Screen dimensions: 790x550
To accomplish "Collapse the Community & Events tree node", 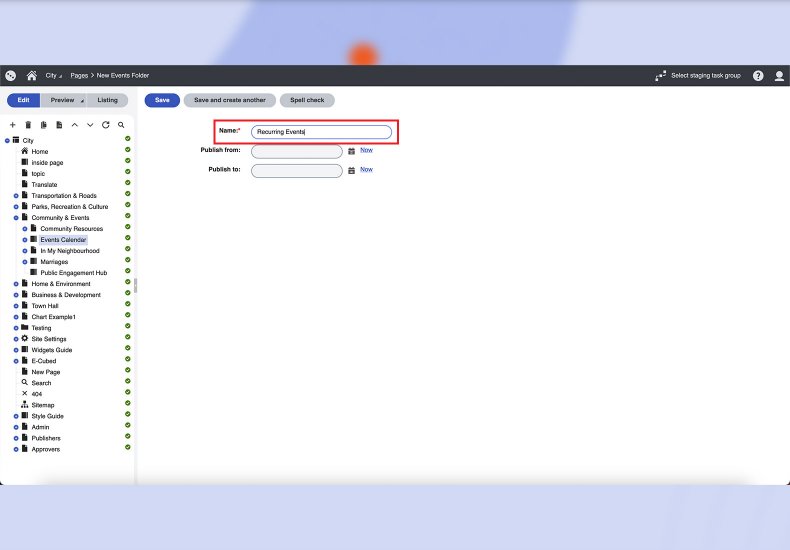I will pyautogui.click(x=16, y=218).
